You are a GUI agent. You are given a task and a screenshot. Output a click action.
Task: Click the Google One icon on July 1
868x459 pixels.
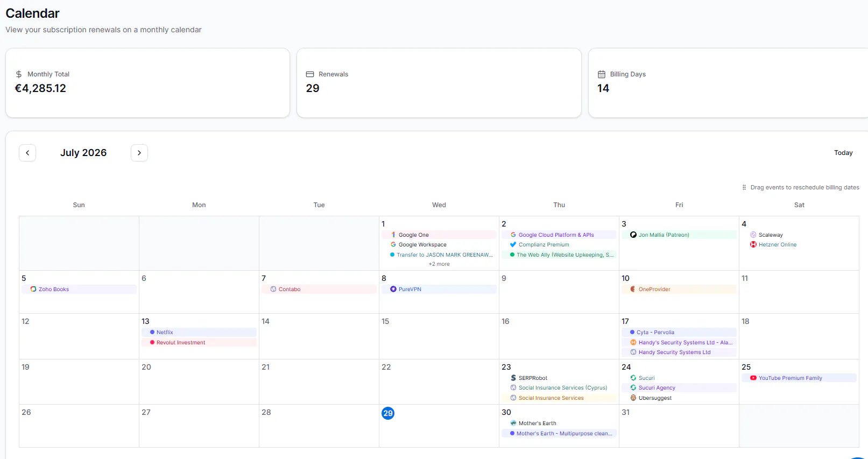click(393, 235)
